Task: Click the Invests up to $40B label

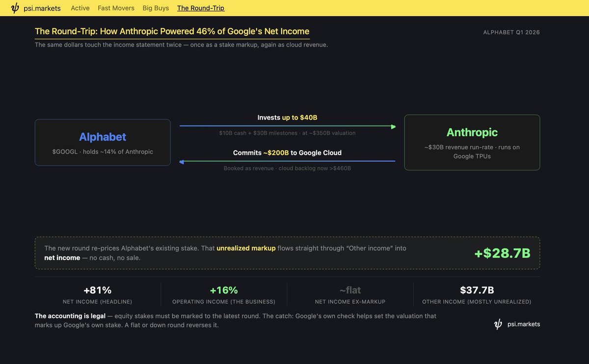Action: pos(288,118)
